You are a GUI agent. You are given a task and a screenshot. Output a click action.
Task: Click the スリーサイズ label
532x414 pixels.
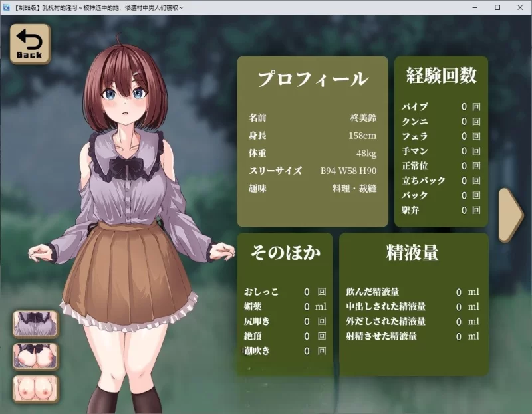point(275,171)
